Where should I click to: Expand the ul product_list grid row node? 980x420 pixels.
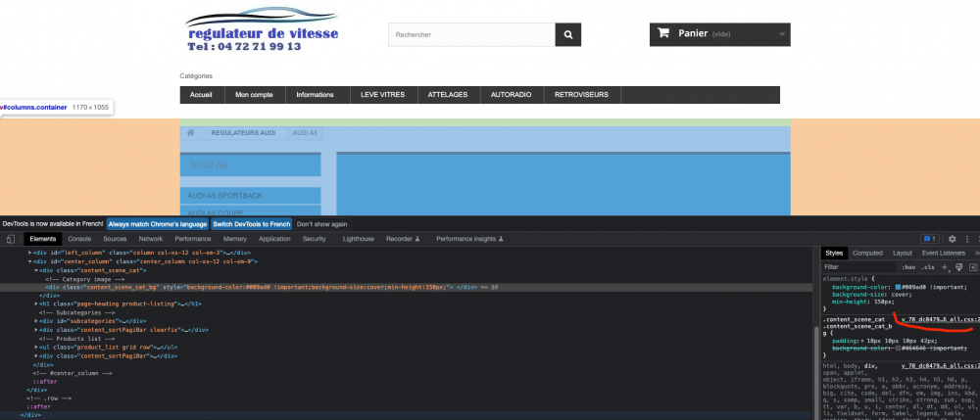pos(35,347)
